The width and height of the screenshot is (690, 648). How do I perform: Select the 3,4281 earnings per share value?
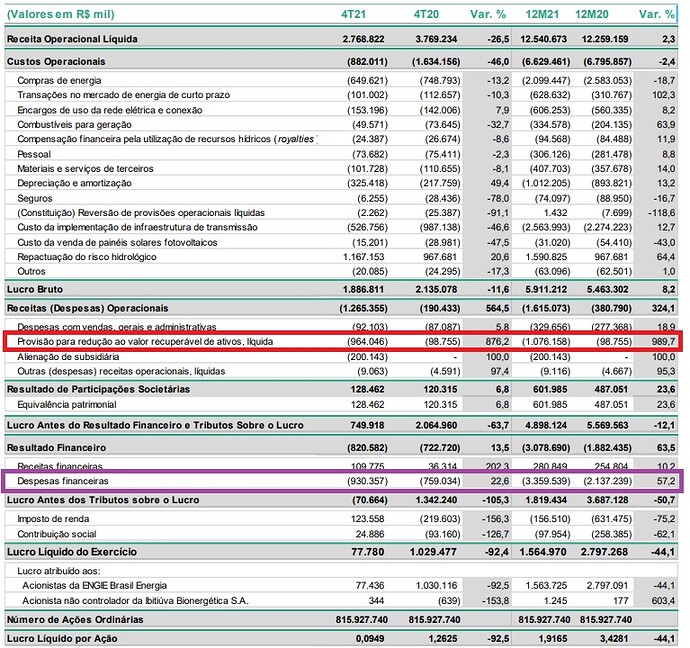pos(612,639)
